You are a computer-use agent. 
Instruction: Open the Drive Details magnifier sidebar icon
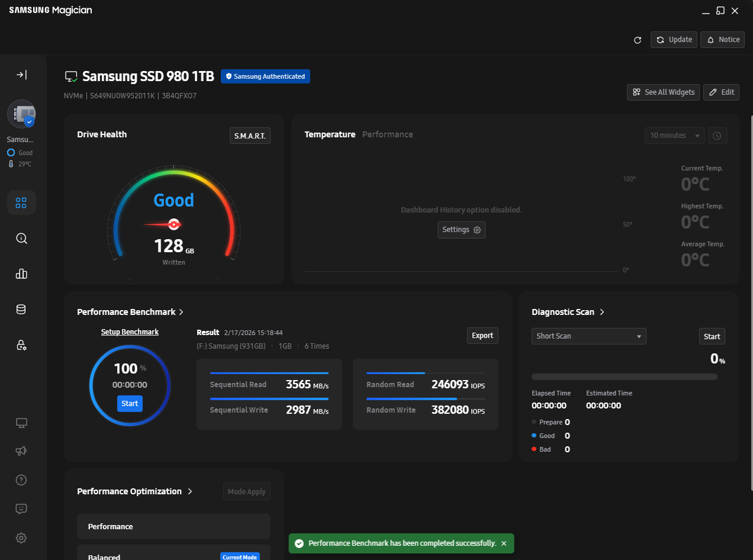[21, 239]
